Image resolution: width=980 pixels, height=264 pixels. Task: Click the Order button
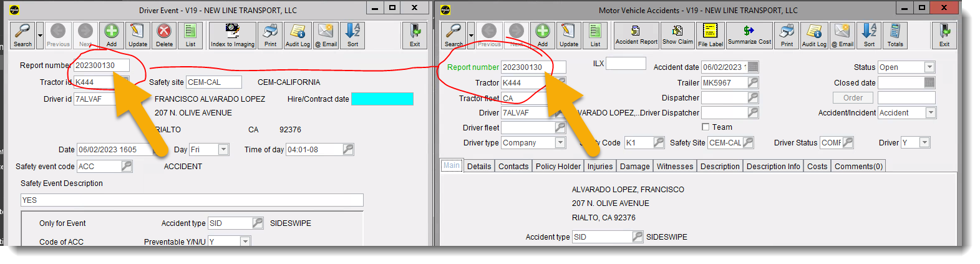[x=853, y=97]
